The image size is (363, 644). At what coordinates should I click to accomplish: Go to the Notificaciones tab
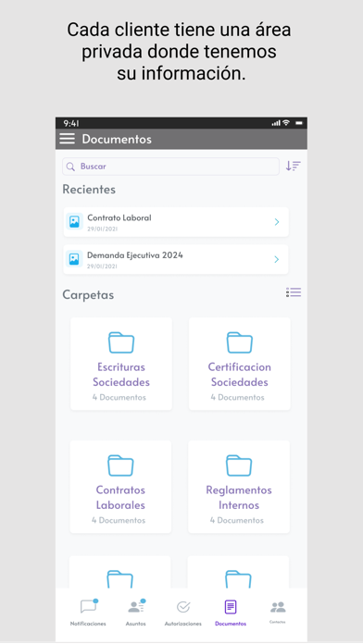[x=88, y=613]
